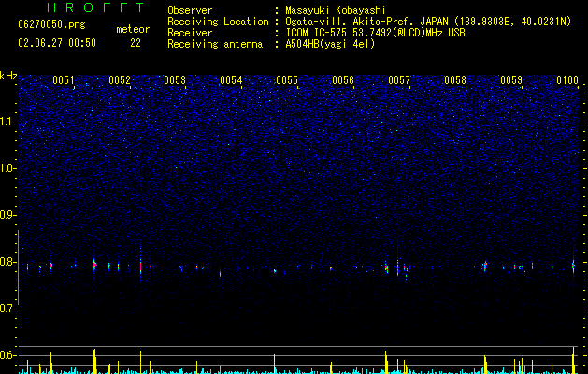Click time marker 0055
Viewport: 588px width, 374px height.
coord(287,80)
